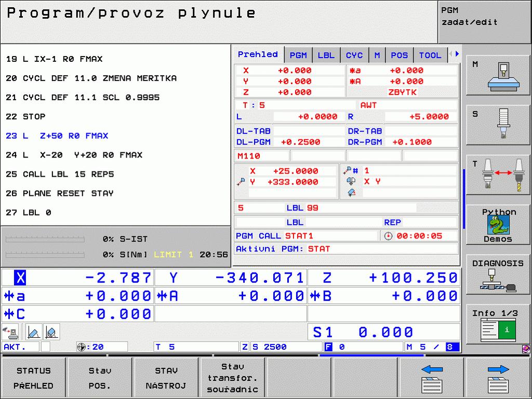The height and width of the screenshot is (399, 532).
Task: Click the machine traverse icon above AKT.
Action: click(10, 331)
